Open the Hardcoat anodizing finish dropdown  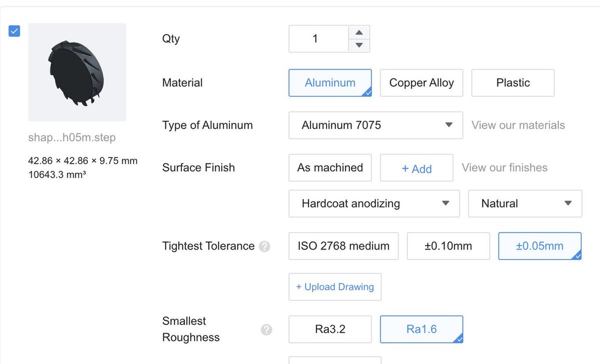coord(374,204)
